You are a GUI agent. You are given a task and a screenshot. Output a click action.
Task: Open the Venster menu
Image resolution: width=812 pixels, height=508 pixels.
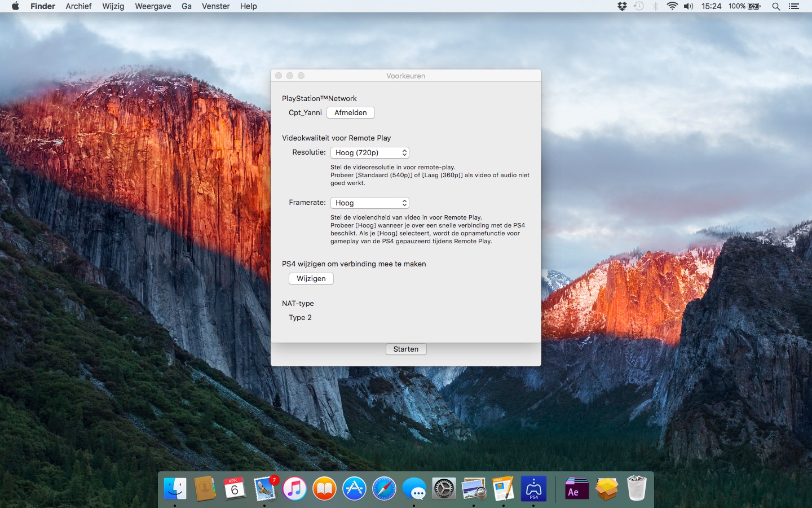click(216, 6)
